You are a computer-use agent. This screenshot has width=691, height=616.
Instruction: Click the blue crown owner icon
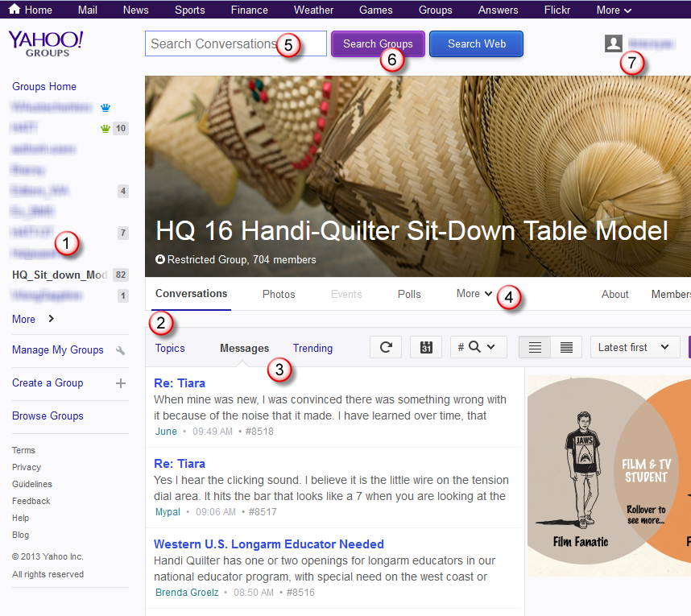coord(106,107)
